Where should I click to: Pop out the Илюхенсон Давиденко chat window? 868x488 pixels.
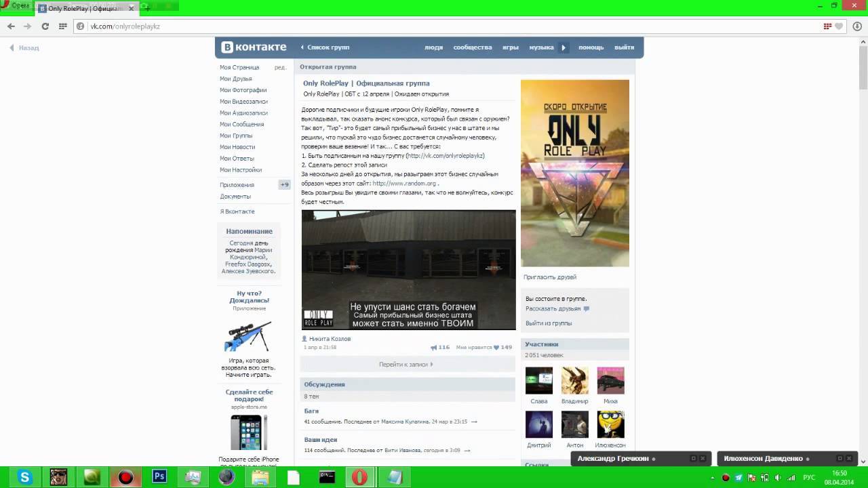[840, 459]
